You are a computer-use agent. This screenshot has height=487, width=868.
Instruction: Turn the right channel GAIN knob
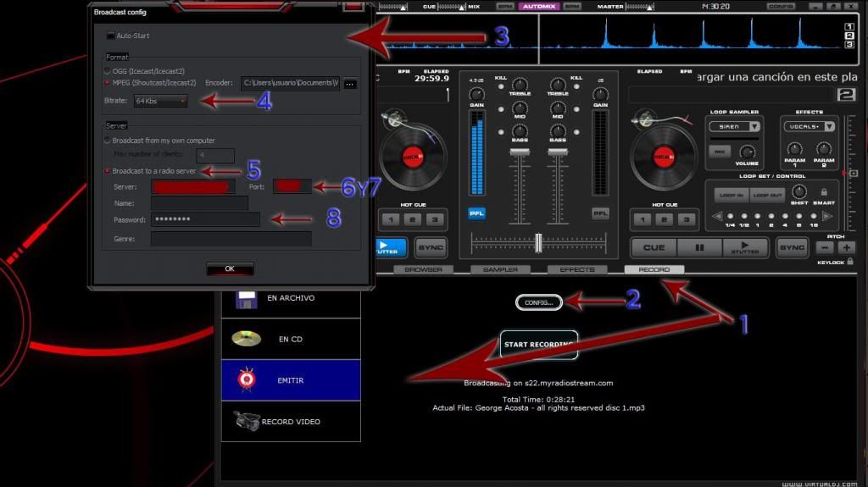tap(600, 93)
